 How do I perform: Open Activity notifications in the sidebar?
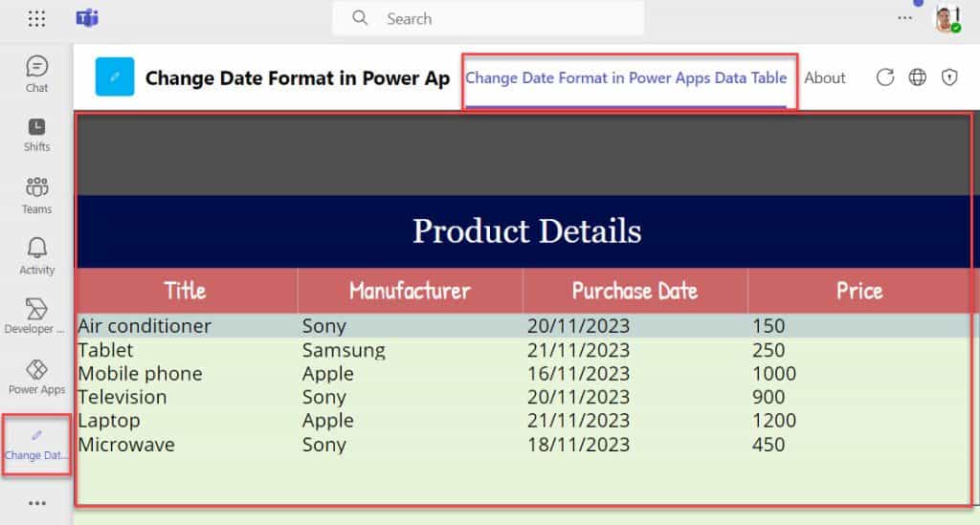37,256
